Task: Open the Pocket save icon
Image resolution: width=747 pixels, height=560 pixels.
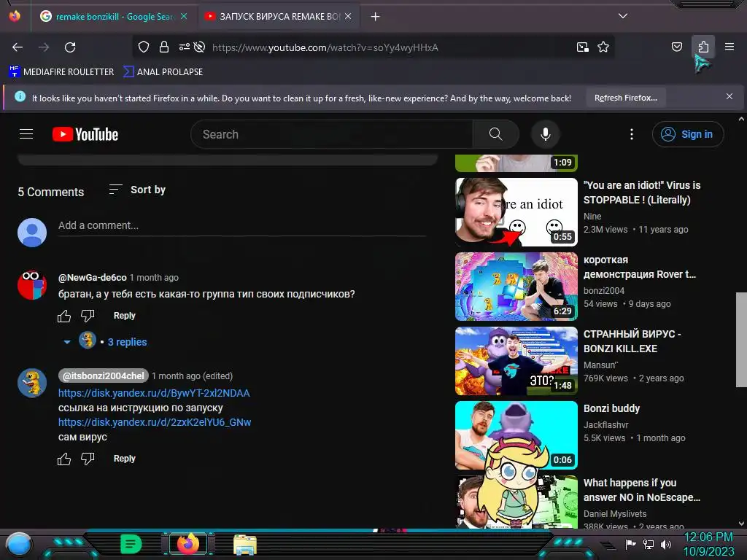Action: click(x=676, y=47)
